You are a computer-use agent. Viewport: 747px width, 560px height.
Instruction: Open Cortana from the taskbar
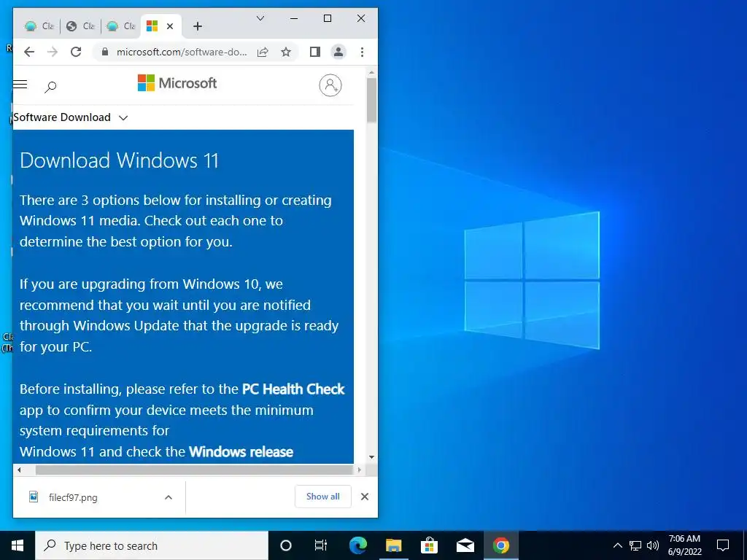click(286, 545)
